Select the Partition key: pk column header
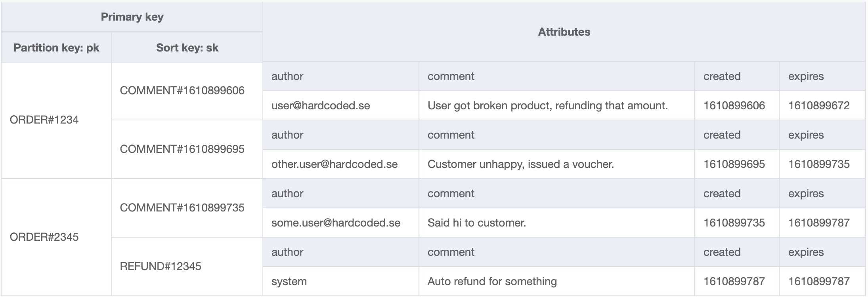 click(56, 48)
